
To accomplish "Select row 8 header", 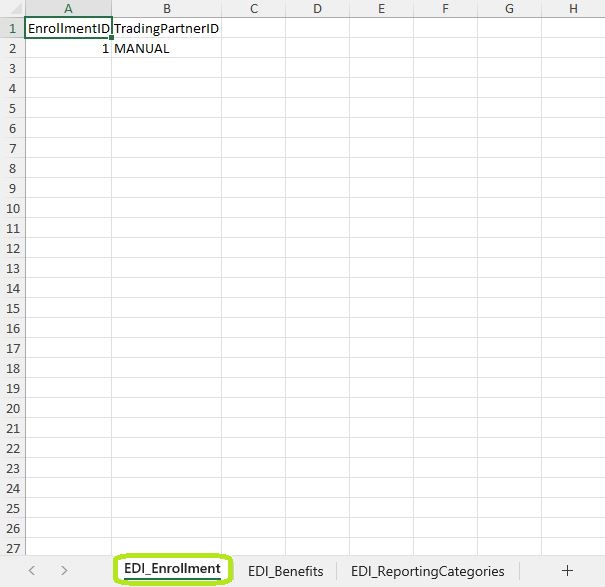I will 13,168.
